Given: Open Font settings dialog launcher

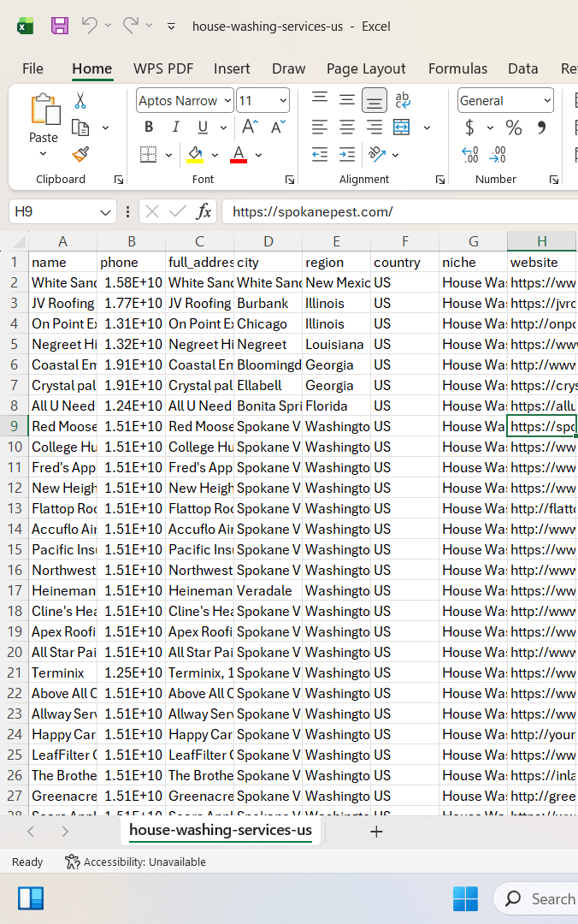Looking at the screenshot, I should (289, 181).
